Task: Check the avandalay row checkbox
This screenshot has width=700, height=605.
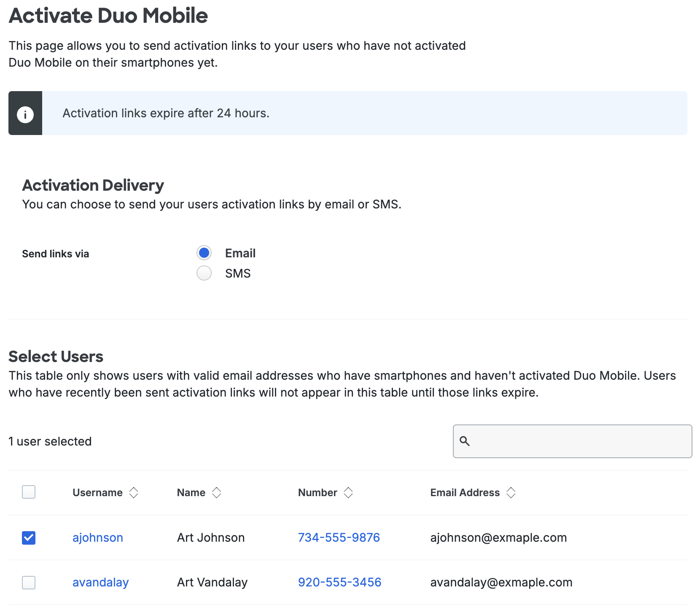Action: (x=28, y=583)
